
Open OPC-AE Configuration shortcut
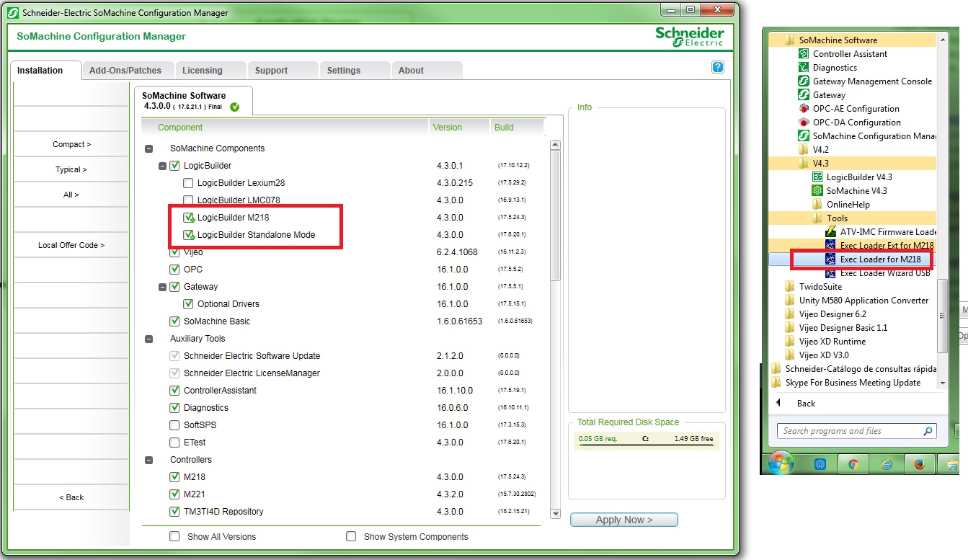856,109
